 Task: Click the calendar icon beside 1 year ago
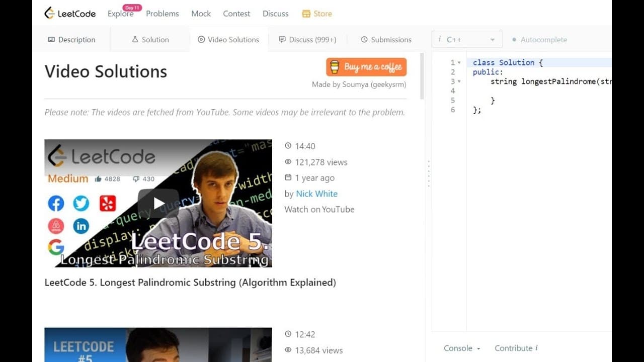tap(288, 177)
